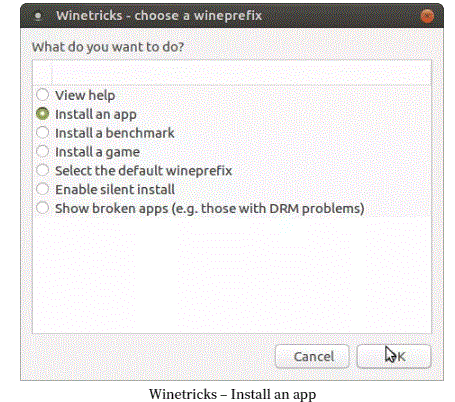Choose Show broken apps radio button

tap(42, 208)
